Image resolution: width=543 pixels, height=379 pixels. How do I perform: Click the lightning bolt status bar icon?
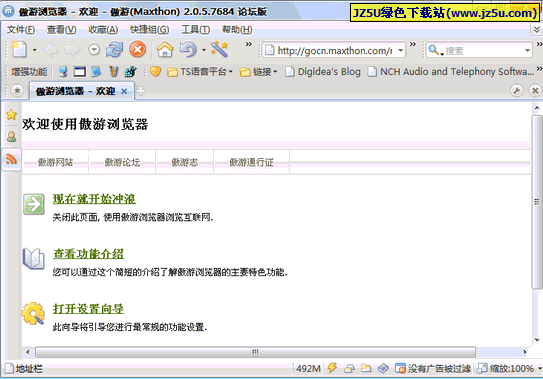[x=332, y=368]
